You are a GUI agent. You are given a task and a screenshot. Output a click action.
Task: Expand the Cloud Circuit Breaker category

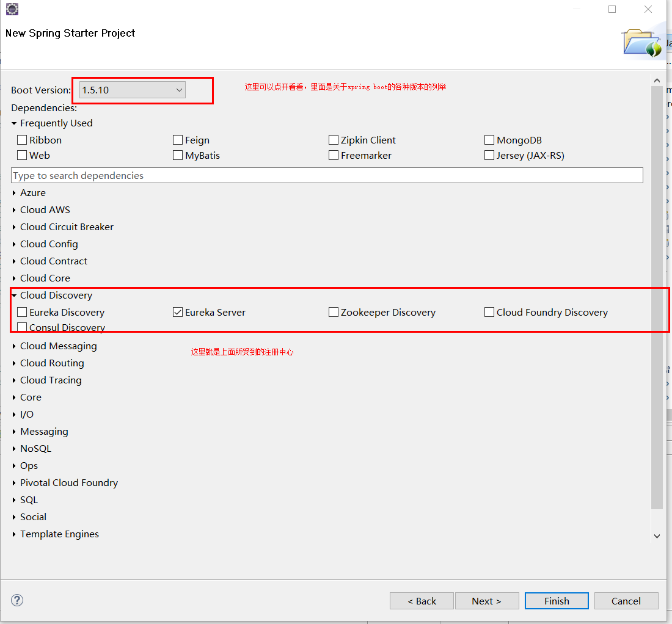coord(14,227)
